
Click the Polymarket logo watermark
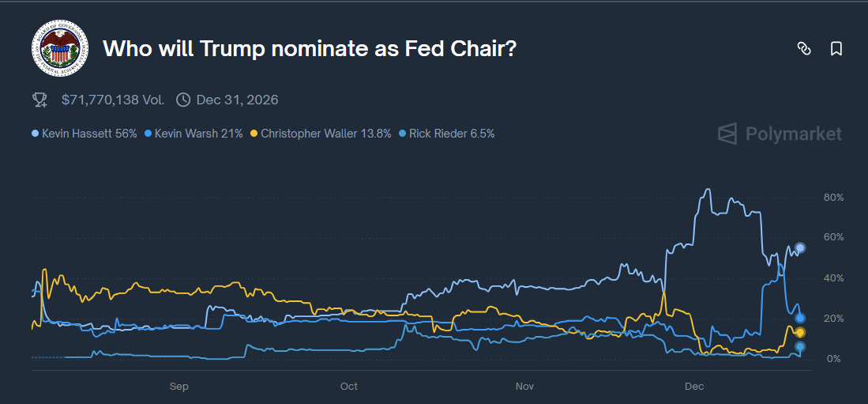(x=780, y=134)
